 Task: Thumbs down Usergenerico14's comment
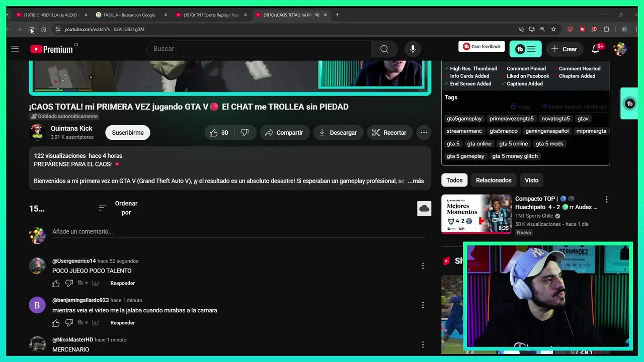click(x=69, y=283)
